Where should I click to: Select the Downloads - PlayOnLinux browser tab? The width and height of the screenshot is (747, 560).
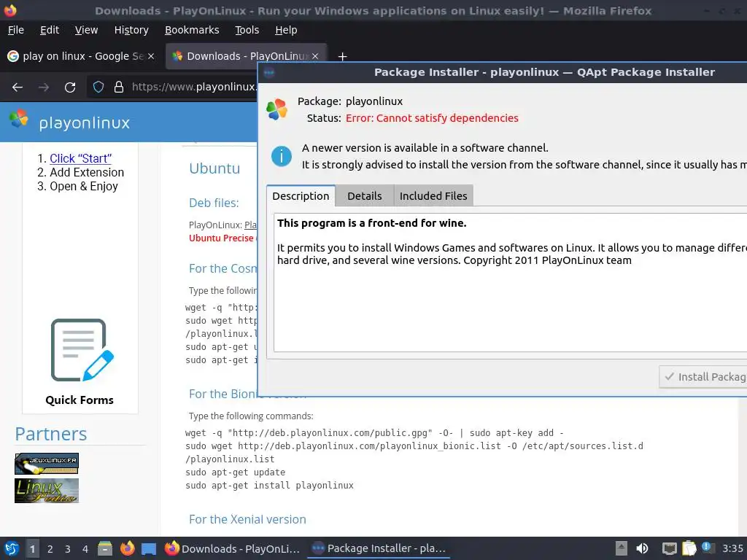(245, 56)
